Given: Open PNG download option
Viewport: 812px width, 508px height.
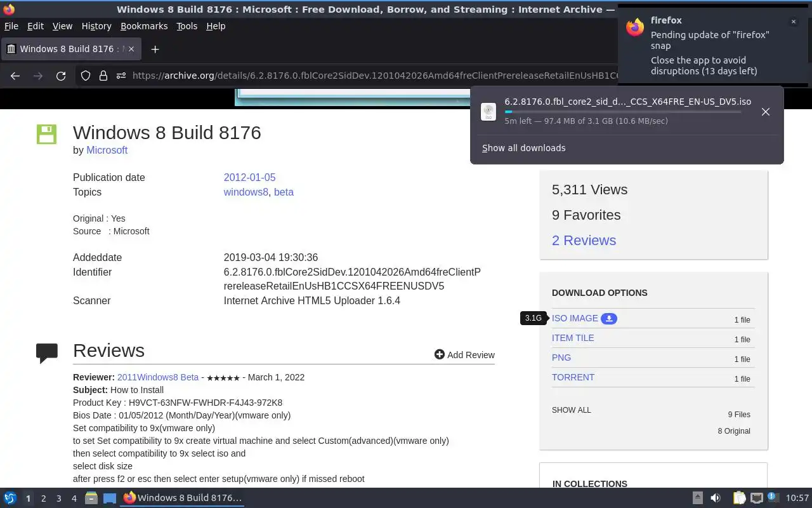Looking at the screenshot, I should 561,358.
